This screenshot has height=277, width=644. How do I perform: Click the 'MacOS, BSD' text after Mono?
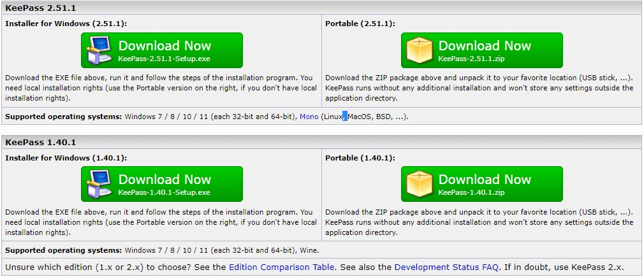pos(370,117)
